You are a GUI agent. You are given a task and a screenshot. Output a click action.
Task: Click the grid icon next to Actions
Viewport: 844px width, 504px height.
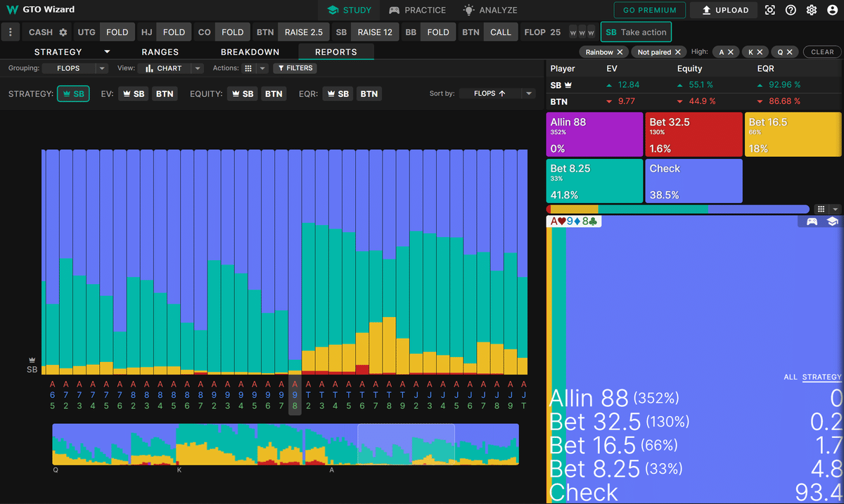pyautogui.click(x=248, y=68)
